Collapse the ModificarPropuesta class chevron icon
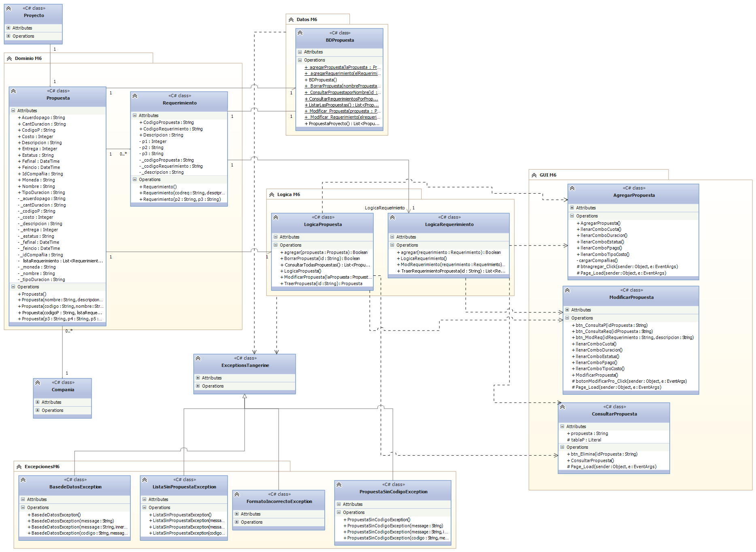The height and width of the screenshot is (552, 756). (567, 290)
